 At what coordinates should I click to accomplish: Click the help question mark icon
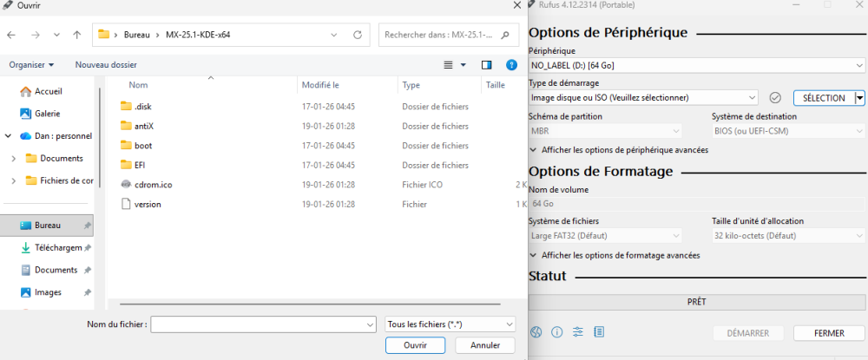[513, 64]
